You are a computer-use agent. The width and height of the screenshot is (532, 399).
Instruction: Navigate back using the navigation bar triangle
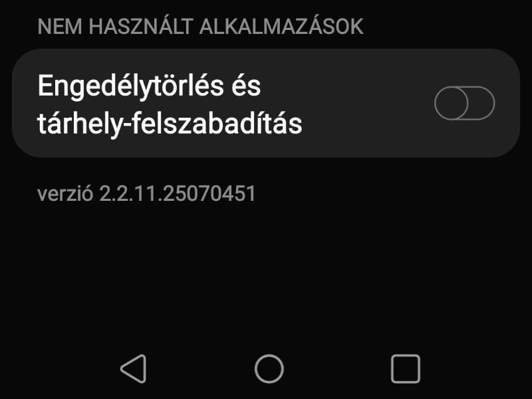coord(134,369)
